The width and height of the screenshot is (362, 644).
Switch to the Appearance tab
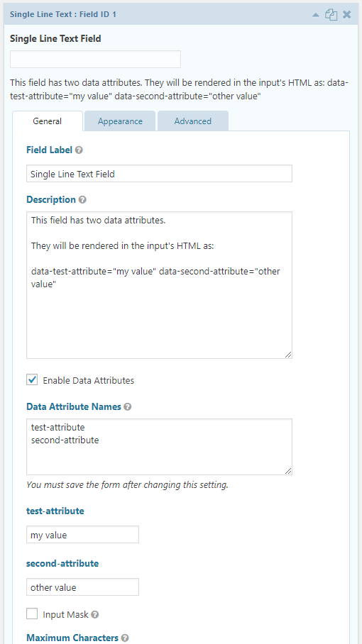120,121
